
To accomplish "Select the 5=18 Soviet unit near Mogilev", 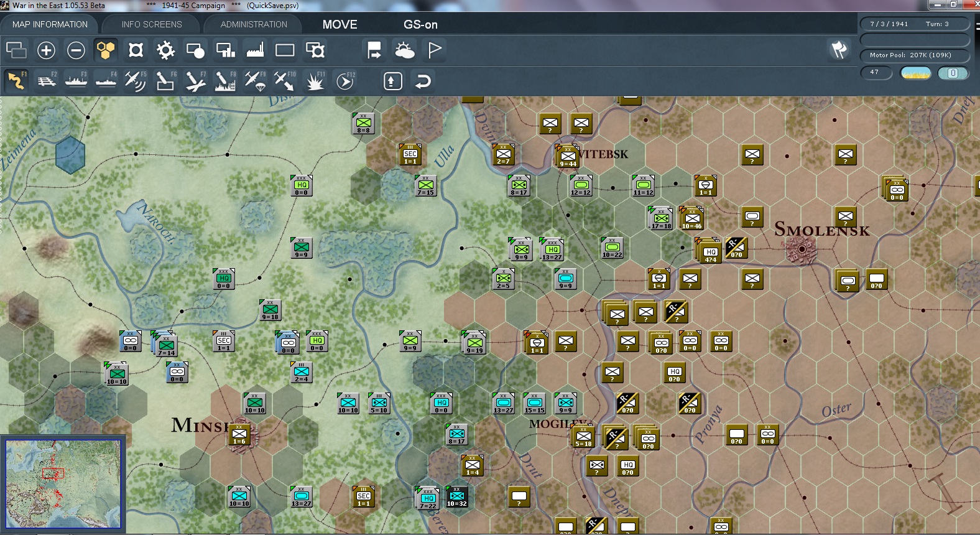I will click(x=583, y=437).
